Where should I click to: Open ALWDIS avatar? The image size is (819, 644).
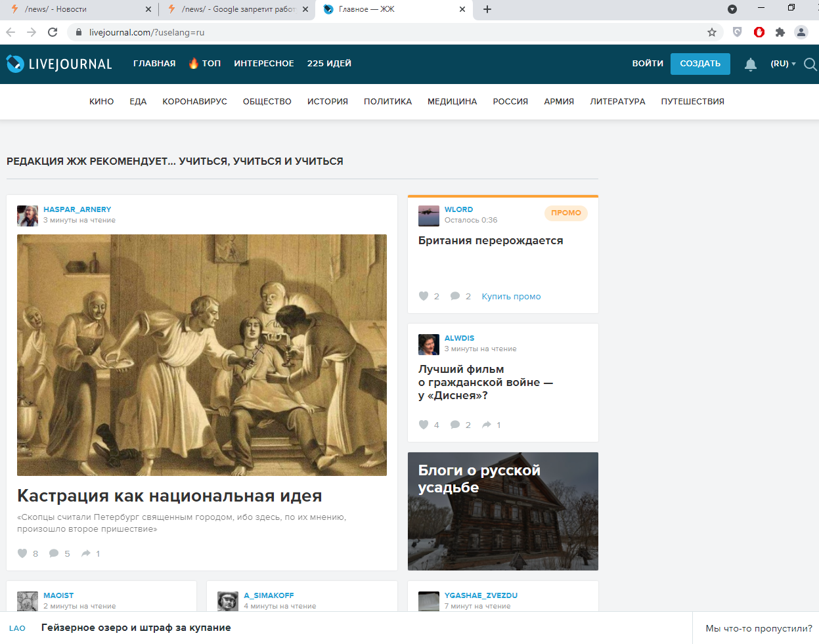[x=429, y=344]
